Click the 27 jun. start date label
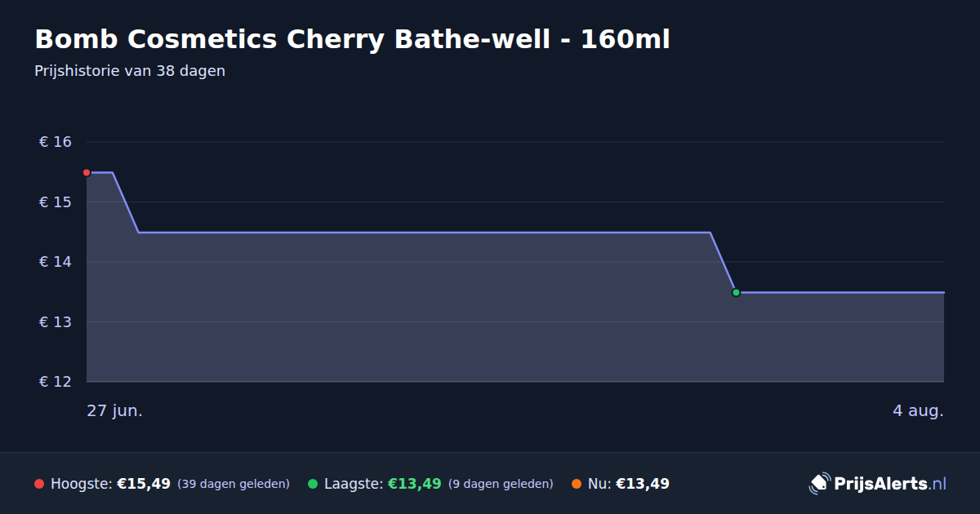Viewport: 980px width, 514px height. [x=115, y=410]
